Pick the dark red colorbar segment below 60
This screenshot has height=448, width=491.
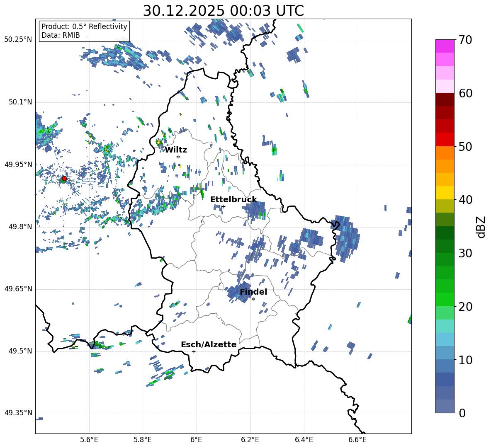pyautogui.click(x=445, y=99)
